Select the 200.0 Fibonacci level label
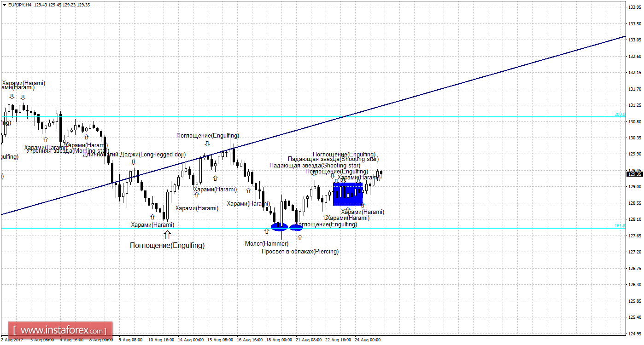The image size is (644, 345). click(620, 114)
